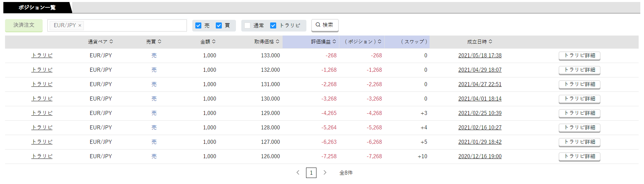The width and height of the screenshot is (644, 184).
Task: Select the +10 swap value
Action: tap(422, 156)
